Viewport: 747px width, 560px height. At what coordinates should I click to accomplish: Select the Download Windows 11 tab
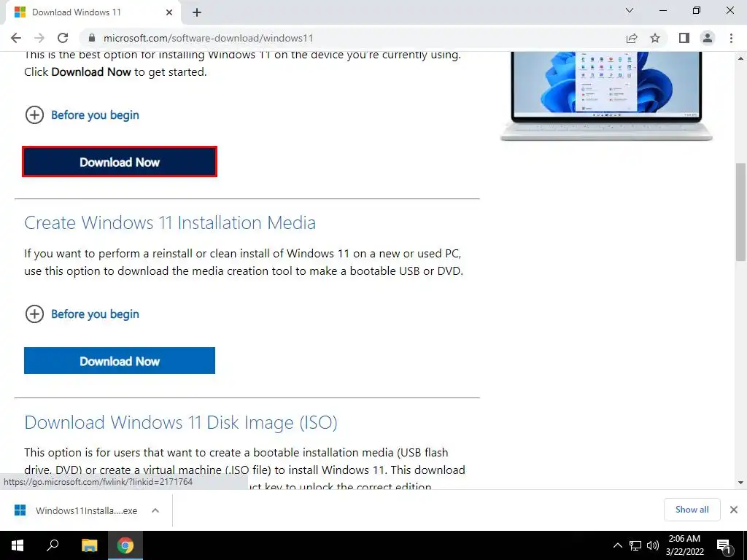tap(93, 12)
